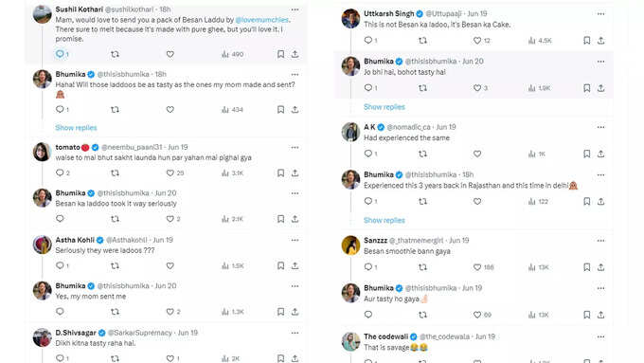Open the @lovemunchies mention link
Viewport: 644px width, 363px height.
tap(262, 20)
